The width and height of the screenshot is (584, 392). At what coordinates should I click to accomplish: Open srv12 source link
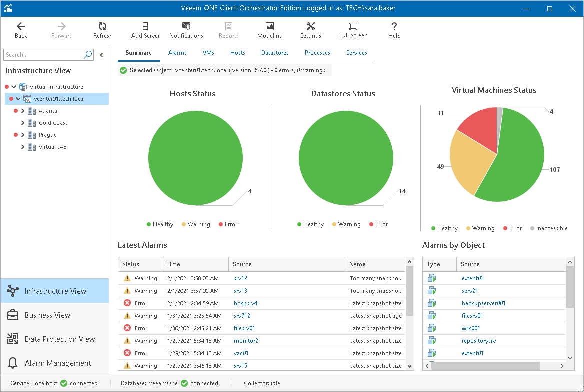click(x=240, y=278)
